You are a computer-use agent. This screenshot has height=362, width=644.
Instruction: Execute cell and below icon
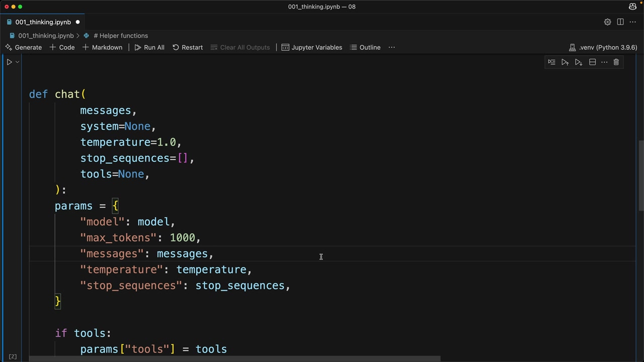point(579,62)
